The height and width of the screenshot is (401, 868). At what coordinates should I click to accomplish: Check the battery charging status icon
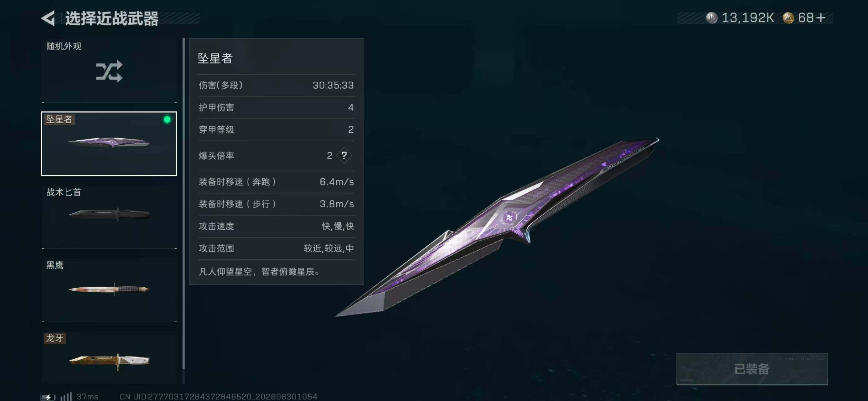[x=48, y=397]
